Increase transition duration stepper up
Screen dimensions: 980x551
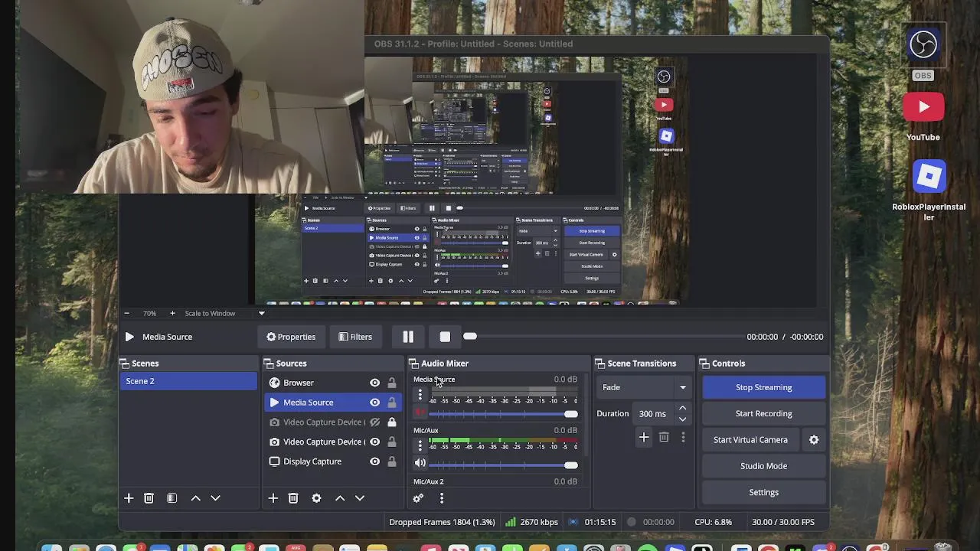pos(683,409)
